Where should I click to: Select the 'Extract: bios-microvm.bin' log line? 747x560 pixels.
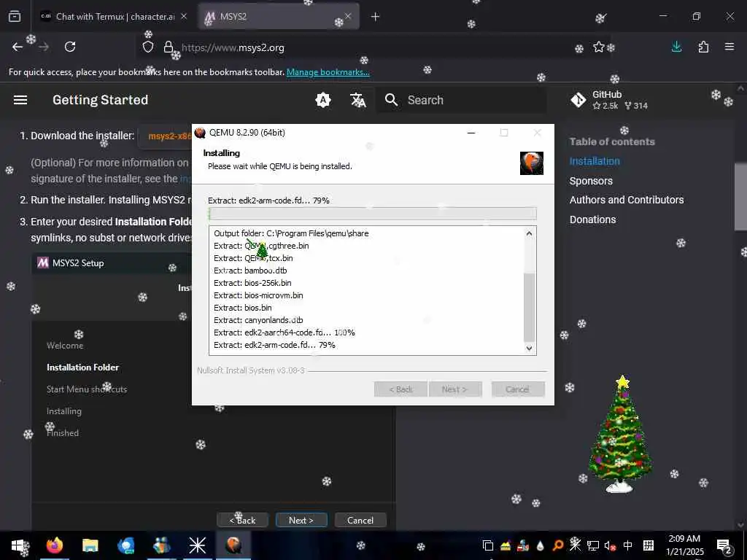[258, 295]
